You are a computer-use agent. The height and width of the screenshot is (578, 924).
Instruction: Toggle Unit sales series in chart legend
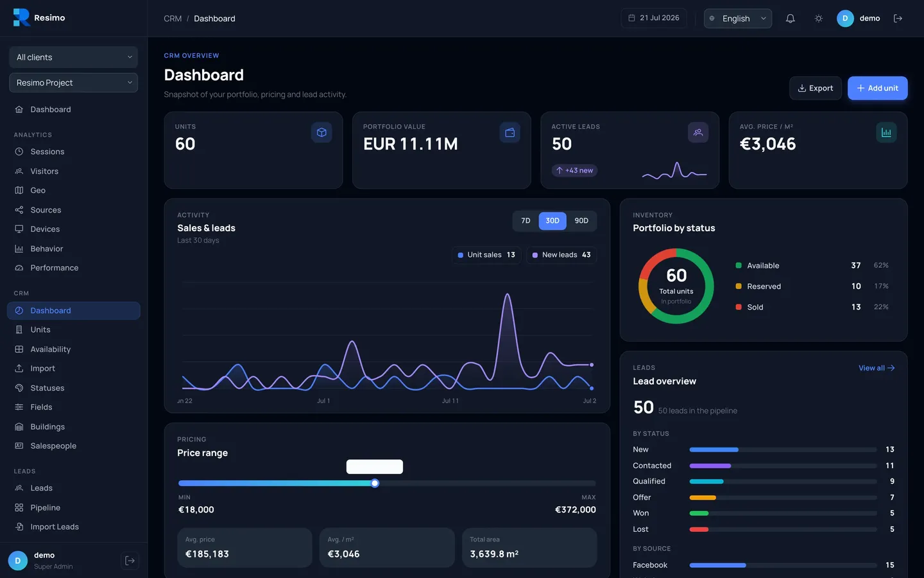click(486, 255)
